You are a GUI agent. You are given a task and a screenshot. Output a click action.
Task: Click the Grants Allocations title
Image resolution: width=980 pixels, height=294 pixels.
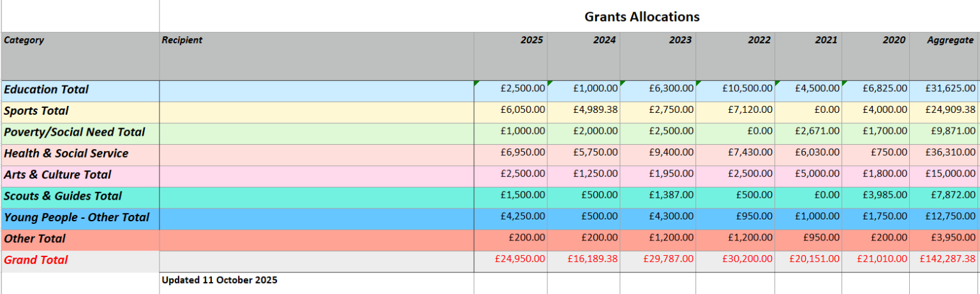pyautogui.click(x=642, y=17)
